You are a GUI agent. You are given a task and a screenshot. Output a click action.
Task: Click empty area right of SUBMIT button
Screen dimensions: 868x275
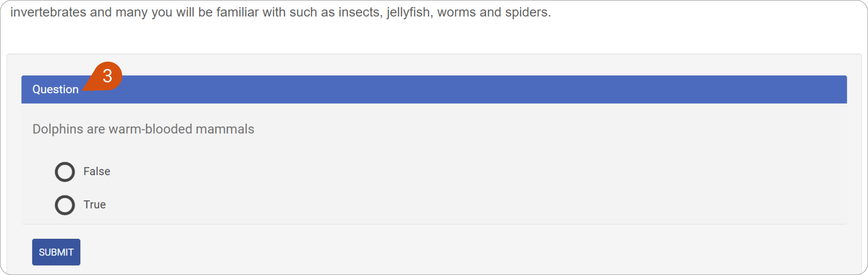452,252
